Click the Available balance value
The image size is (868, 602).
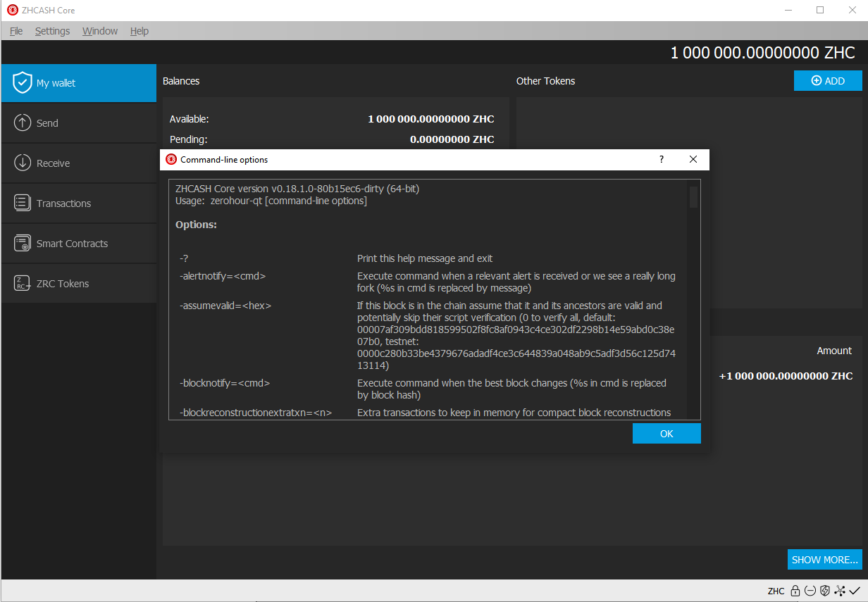click(x=431, y=119)
